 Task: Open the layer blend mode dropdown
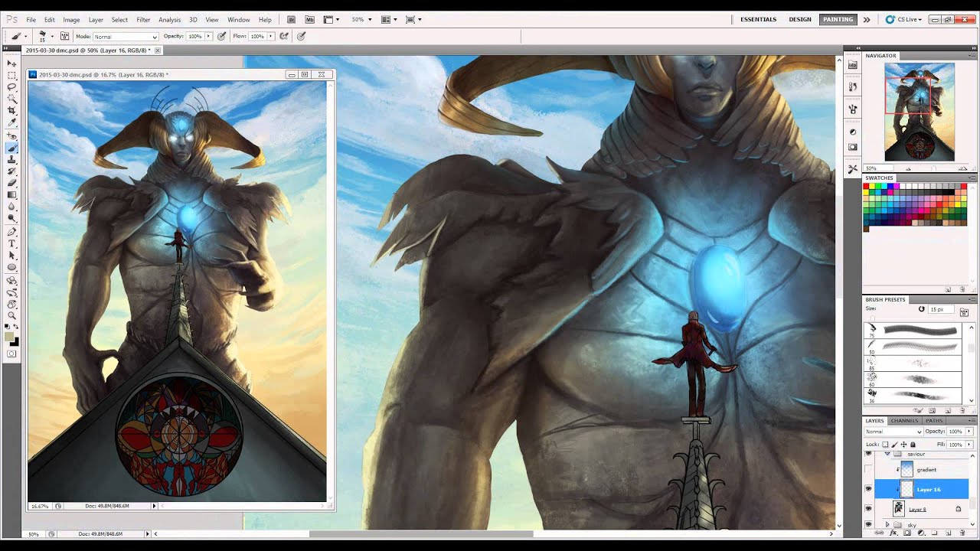pyautogui.click(x=893, y=432)
